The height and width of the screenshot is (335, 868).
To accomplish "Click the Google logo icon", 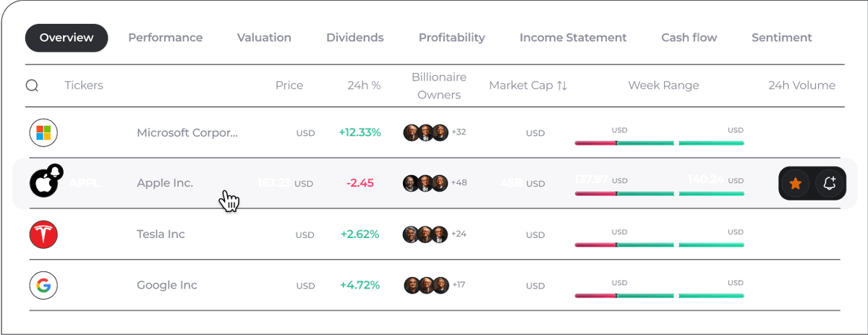I will point(43,285).
